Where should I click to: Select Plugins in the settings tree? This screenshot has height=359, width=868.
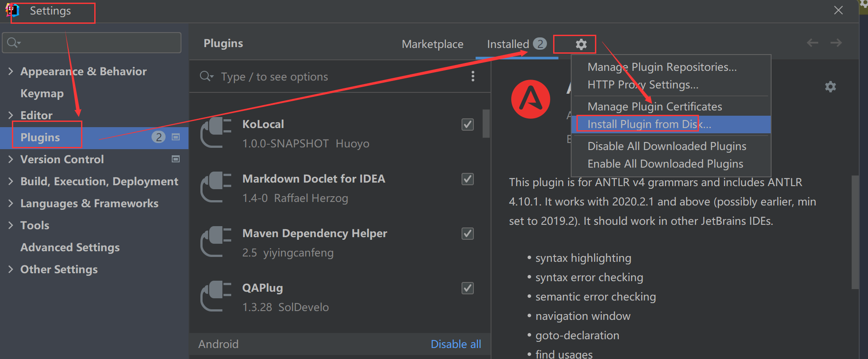point(94,138)
